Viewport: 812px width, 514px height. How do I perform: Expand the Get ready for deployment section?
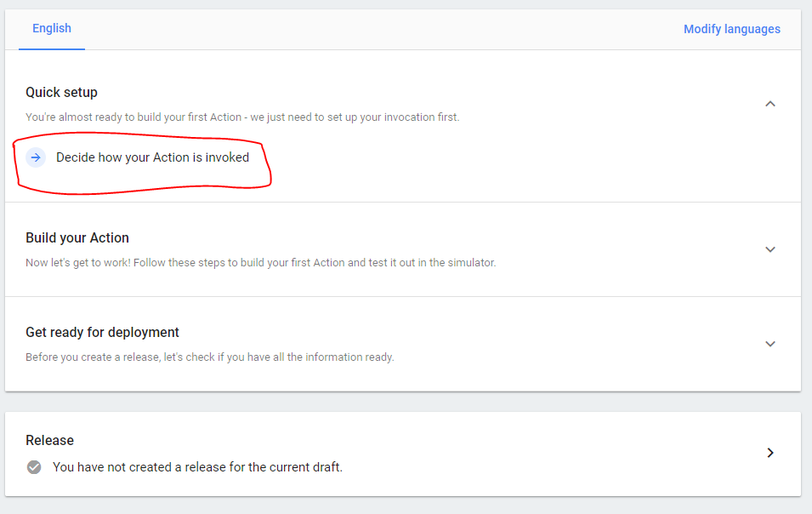coord(770,344)
